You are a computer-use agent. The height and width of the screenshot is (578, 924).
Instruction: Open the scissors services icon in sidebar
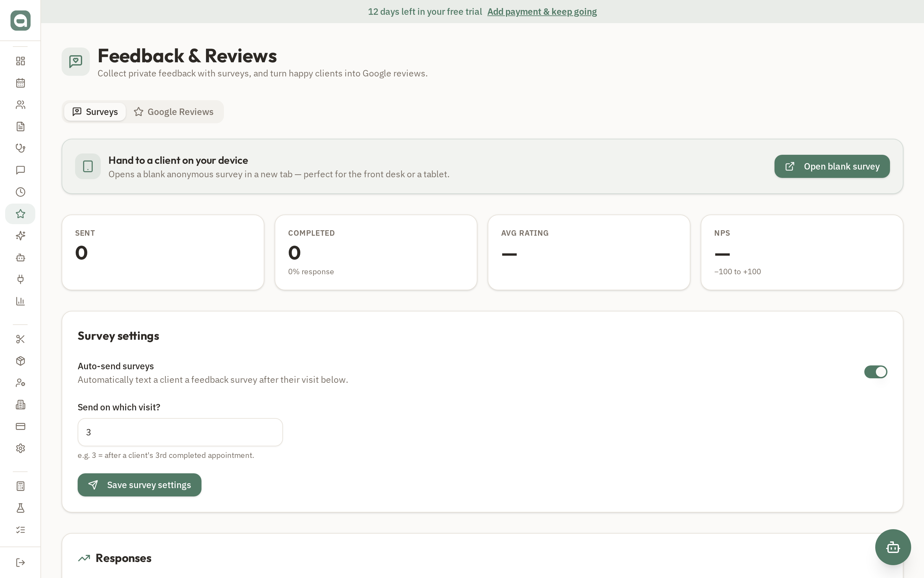click(20, 339)
